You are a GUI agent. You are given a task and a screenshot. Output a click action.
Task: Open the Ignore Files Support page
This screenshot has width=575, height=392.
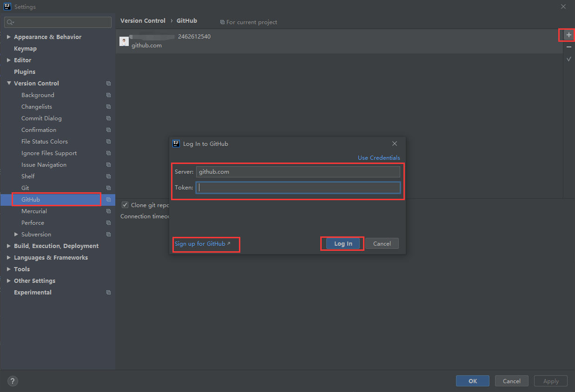pos(49,153)
